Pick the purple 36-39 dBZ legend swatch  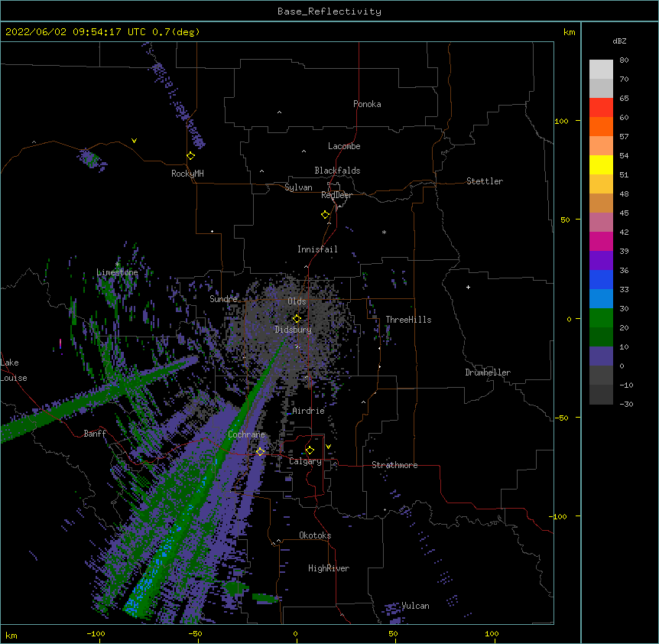pyautogui.click(x=601, y=261)
